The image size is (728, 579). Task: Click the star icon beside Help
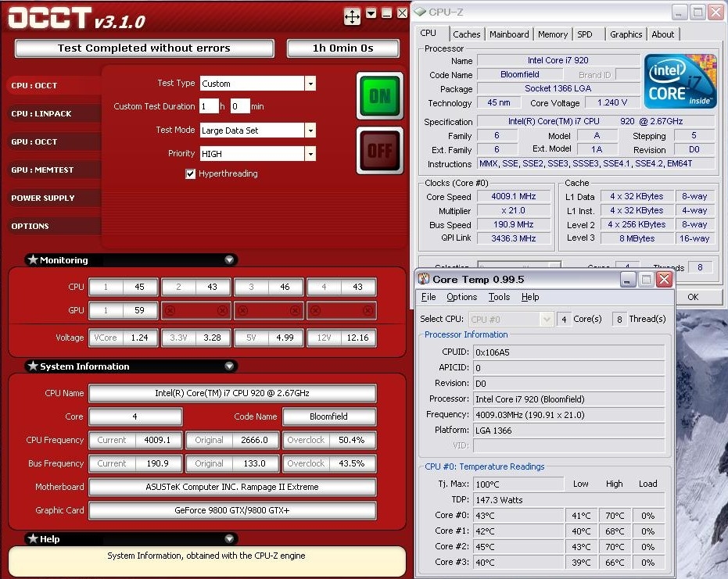pyautogui.click(x=33, y=538)
